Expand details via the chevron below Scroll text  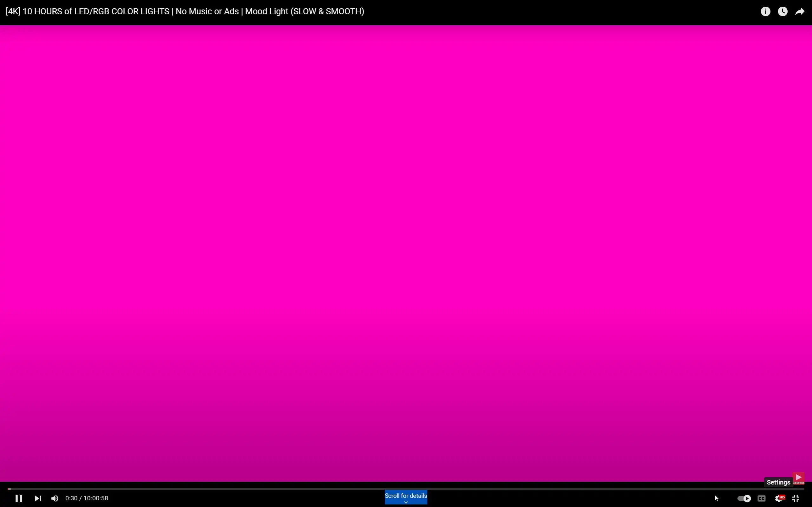[406, 502]
